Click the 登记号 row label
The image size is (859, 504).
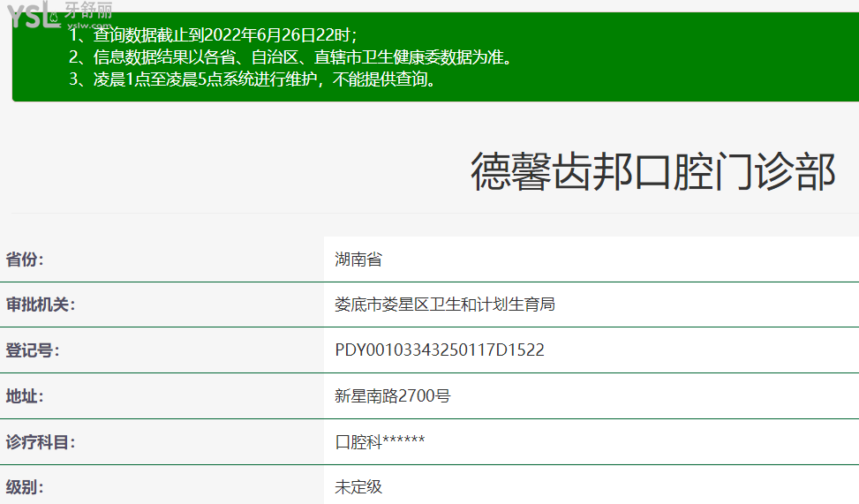(33, 350)
